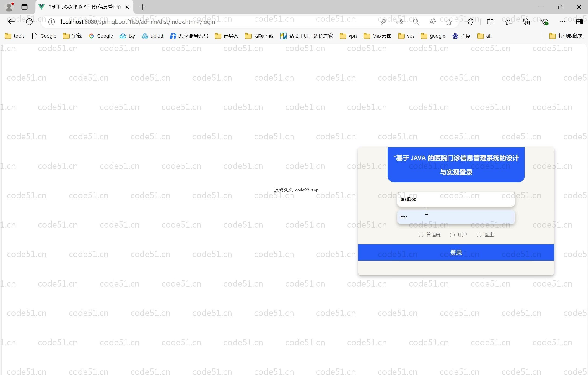Image resolution: width=588 pixels, height=375 pixels.
Task: Close the current browser tab
Action: pyautogui.click(x=127, y=7)
